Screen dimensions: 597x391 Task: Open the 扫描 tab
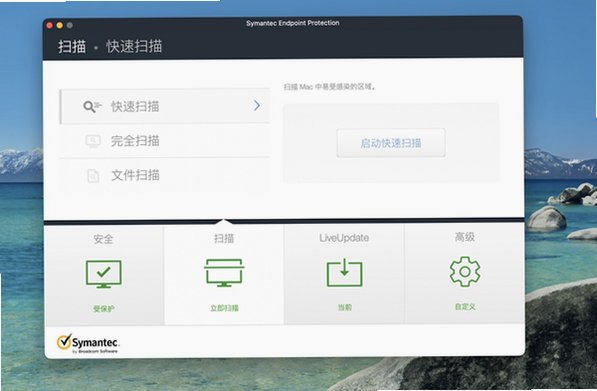click(224, 274)
